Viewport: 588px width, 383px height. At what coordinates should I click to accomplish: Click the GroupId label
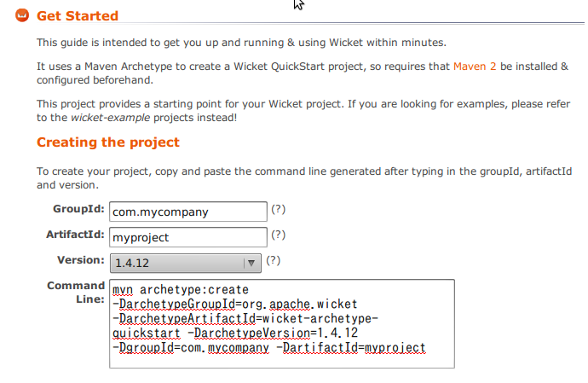[78, 209]
